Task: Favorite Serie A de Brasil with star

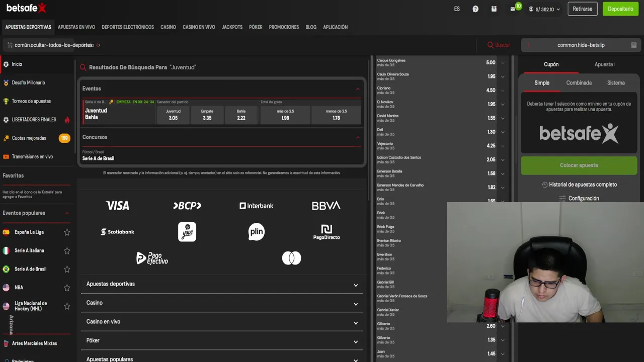Action: pyautogui.click(x=67, y=269)
